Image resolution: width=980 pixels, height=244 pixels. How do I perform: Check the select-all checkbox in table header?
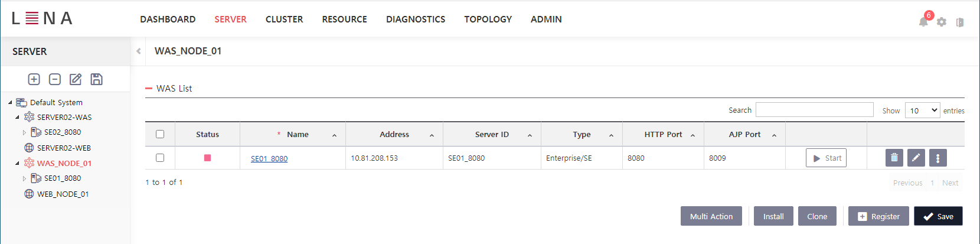click(x=160, y=134)
